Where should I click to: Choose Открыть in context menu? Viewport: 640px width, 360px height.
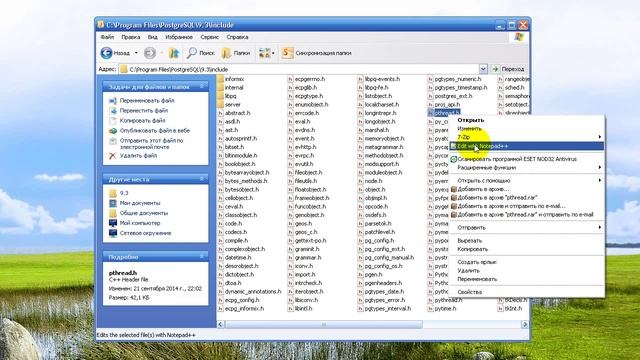click(526, 120)
